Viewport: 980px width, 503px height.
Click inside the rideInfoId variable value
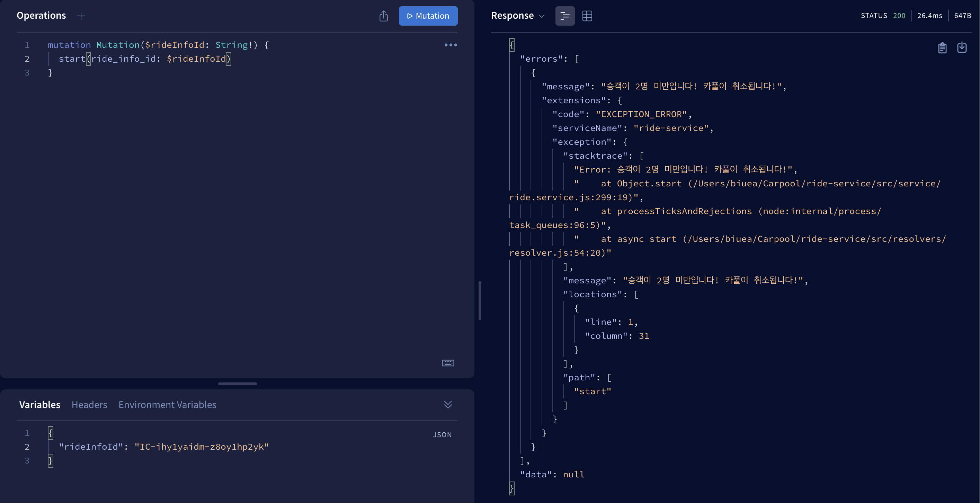coord(202,447)
